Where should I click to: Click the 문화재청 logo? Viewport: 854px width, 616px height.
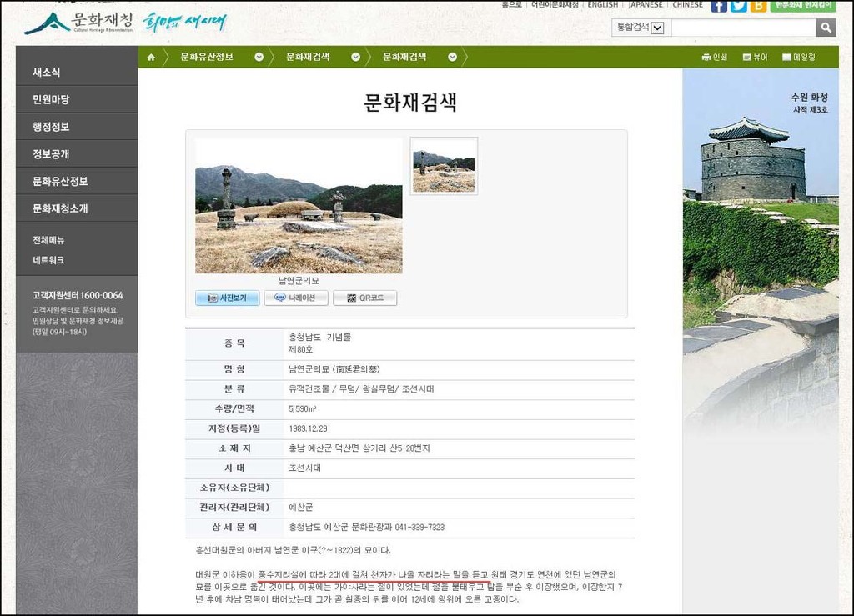pyautogui.click(x=79, y=23)
